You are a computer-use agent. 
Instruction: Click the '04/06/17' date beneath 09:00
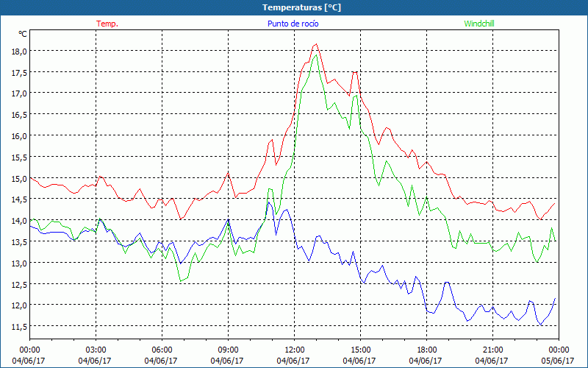(227, 361)
